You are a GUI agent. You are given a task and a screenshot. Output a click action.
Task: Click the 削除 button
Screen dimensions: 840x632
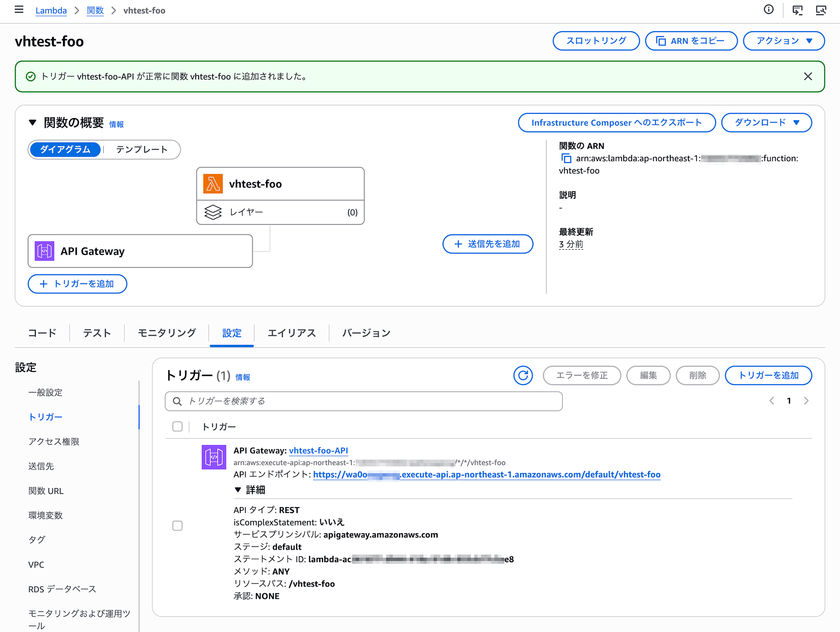coord(698,375)
